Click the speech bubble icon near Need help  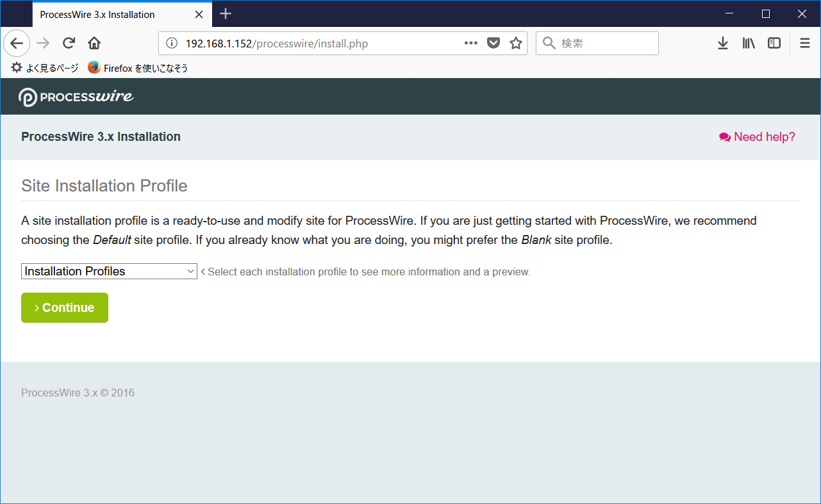[x=724, y=136]
